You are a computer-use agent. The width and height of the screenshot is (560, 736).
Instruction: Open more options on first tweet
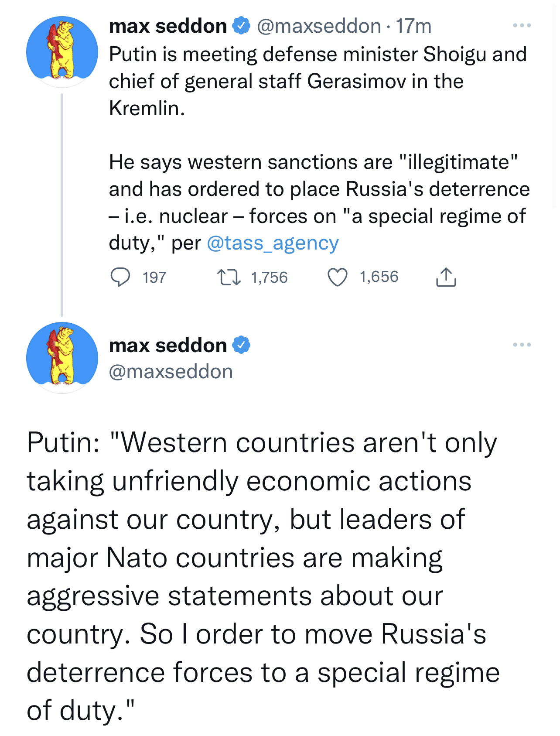tap(522, 26)
